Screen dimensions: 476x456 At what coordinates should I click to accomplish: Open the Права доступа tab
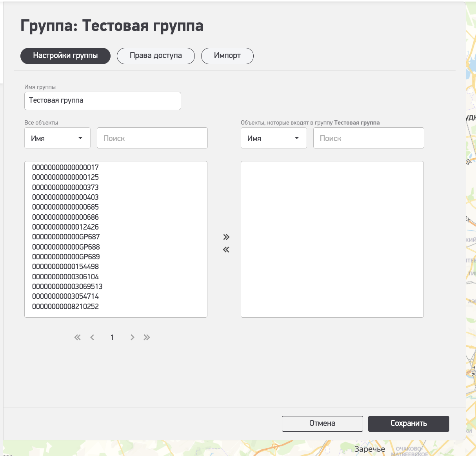click(156, 56)
